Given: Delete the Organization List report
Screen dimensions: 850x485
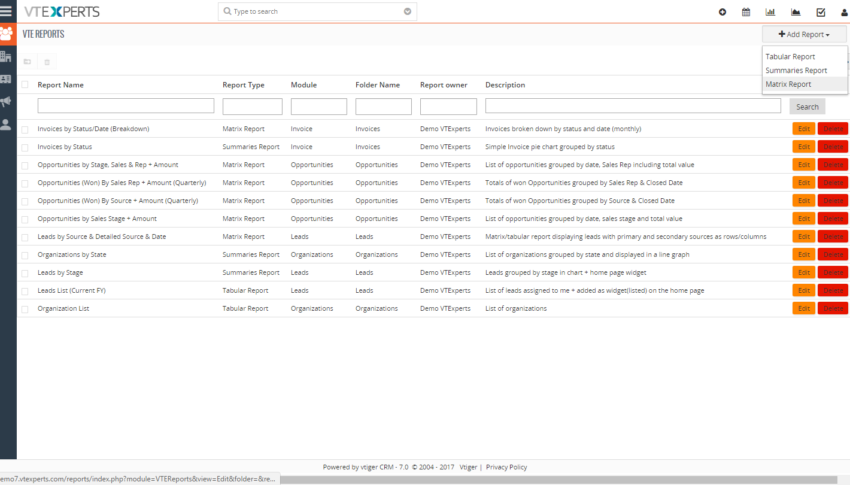Looking at the screenshot, I should [x=833, y=308].
